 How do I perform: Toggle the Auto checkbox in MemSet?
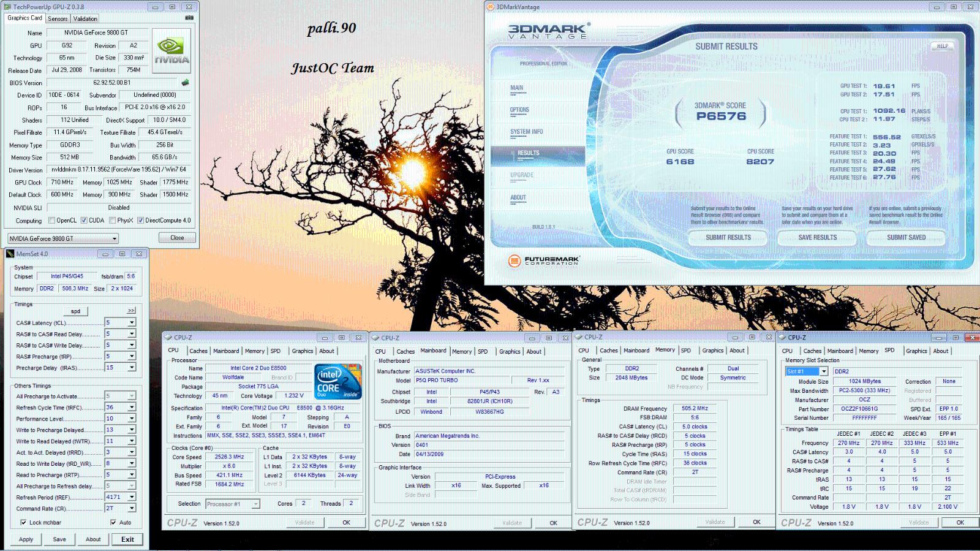tap(113, 523)
